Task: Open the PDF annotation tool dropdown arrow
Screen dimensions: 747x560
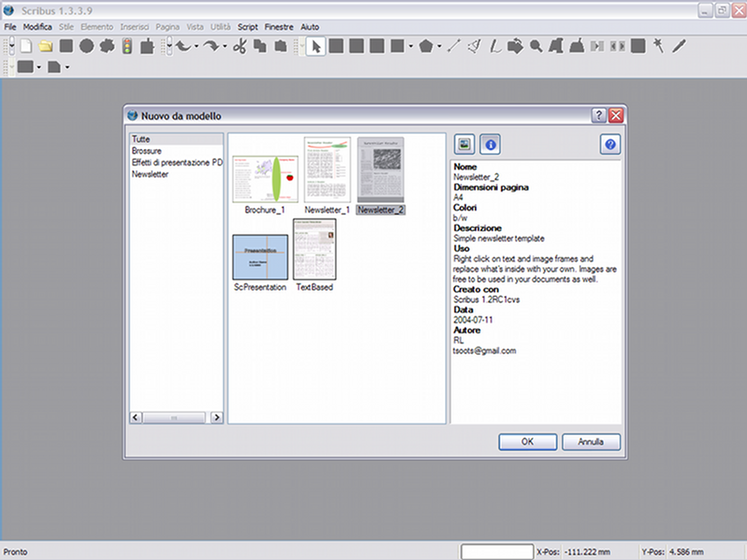Action: coord(67,67)
